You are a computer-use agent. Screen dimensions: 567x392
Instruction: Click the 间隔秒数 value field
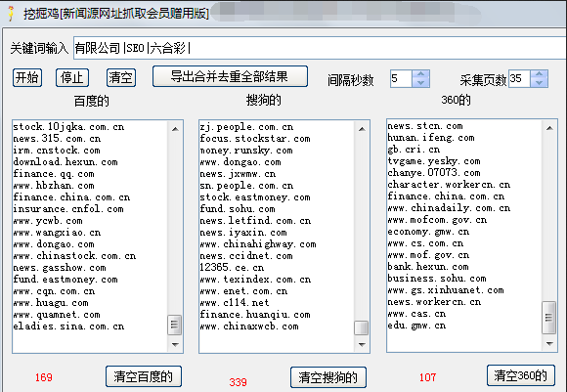[401, 78]
